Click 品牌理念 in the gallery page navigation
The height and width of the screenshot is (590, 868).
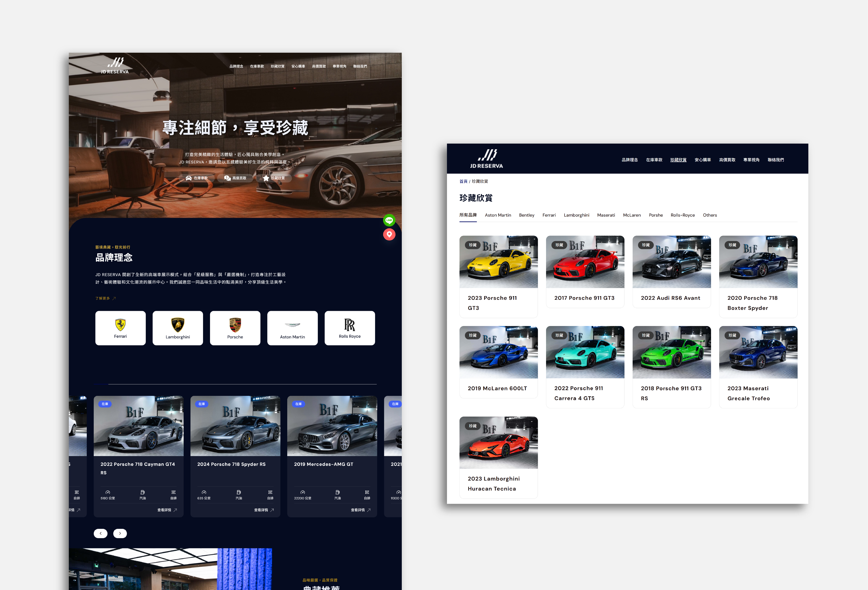coord(630,160)
